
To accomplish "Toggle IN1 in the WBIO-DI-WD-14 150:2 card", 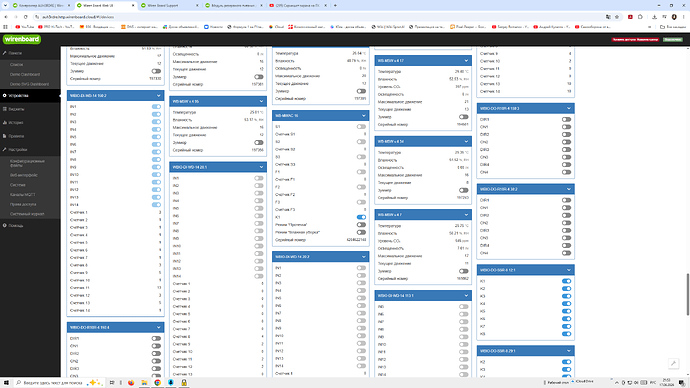I will pos(156,106).
